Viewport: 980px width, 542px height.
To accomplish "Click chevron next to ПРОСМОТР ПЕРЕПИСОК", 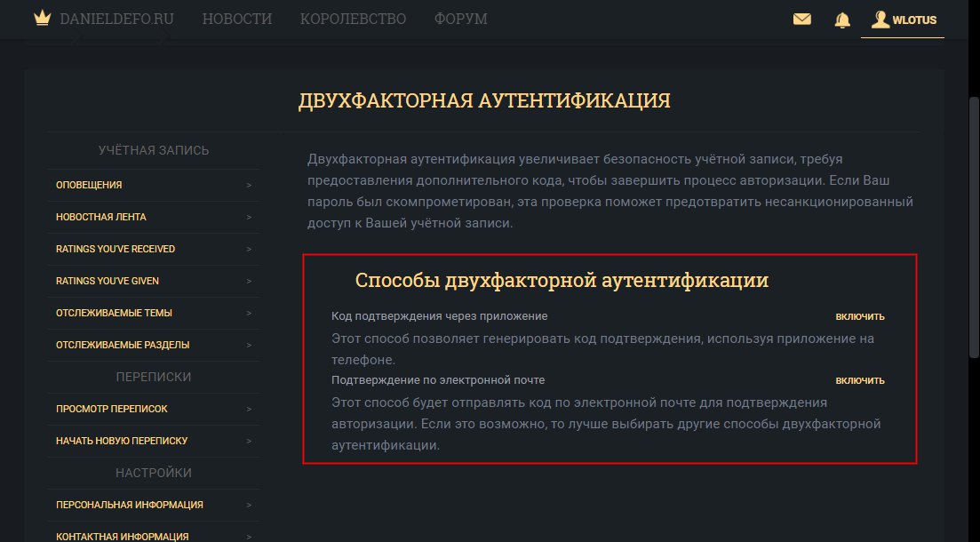I will (x=249, y=409).
